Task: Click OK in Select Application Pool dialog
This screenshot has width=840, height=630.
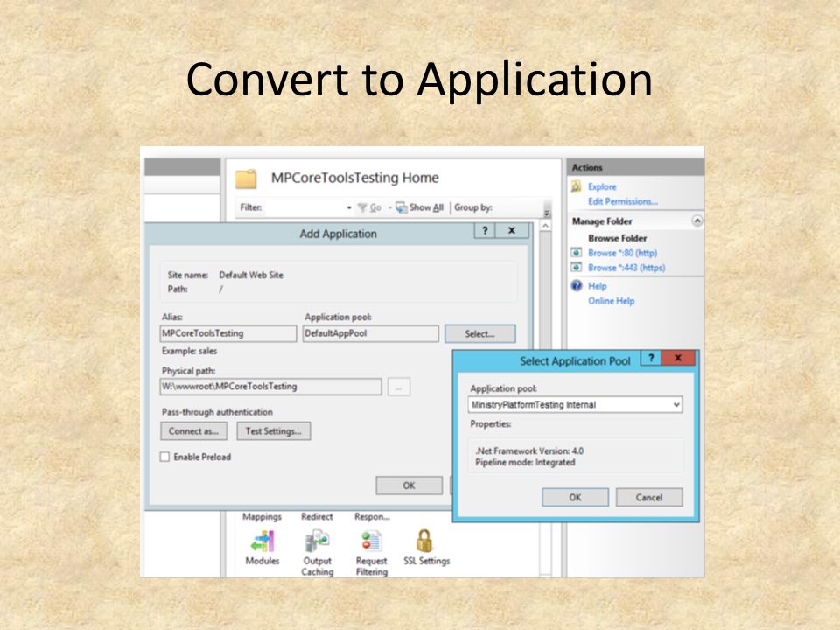Action: [576, 497]
